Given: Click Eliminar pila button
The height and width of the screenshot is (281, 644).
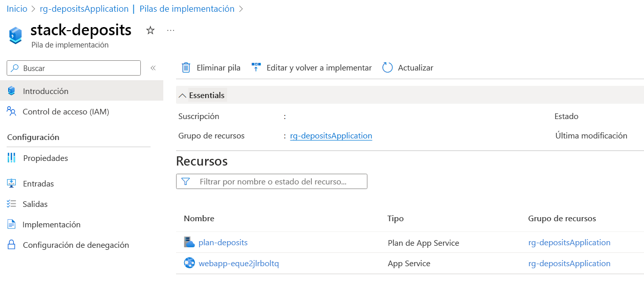Looking at the screenshot, I should 211,67.
